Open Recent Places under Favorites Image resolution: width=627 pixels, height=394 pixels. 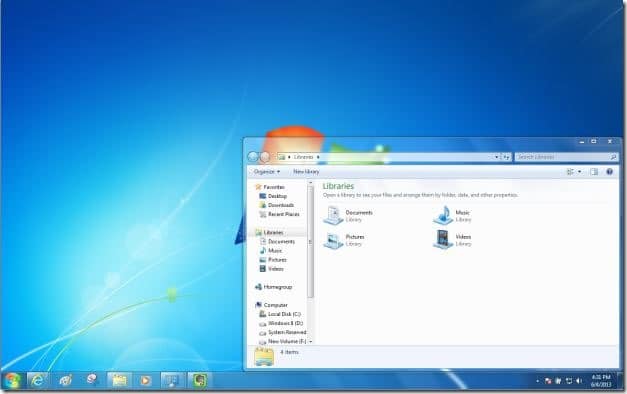tap(284, 214)
